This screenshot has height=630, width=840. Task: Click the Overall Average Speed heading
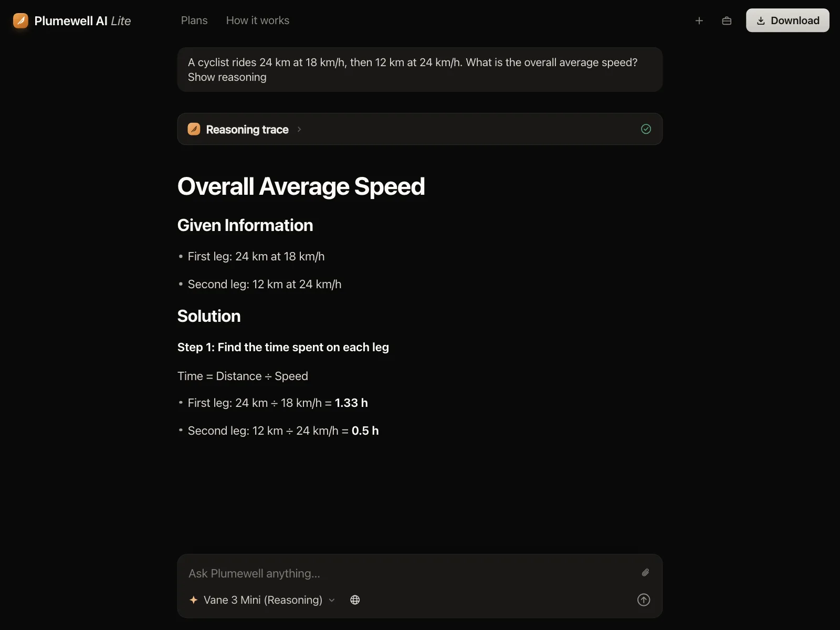tap(301, 186)
